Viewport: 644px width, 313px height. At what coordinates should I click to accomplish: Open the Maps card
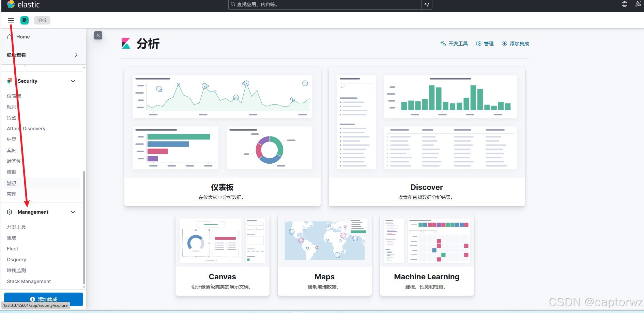click(x=325, y=255)
